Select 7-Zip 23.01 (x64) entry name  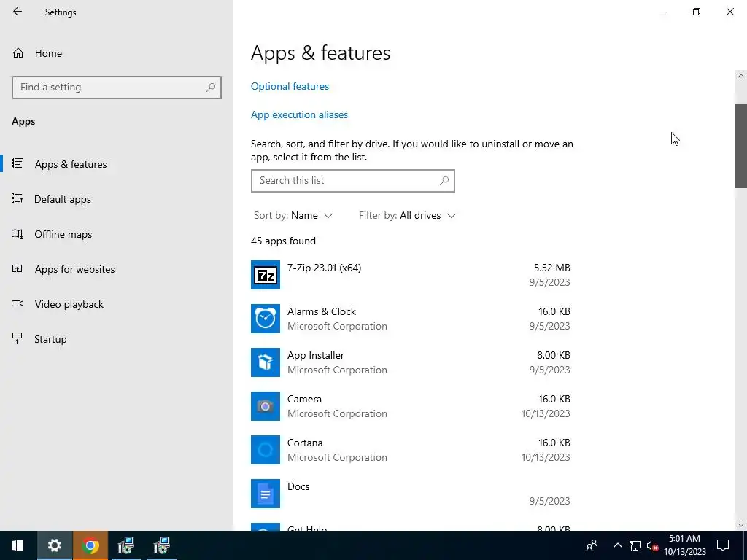click(324, 268)
